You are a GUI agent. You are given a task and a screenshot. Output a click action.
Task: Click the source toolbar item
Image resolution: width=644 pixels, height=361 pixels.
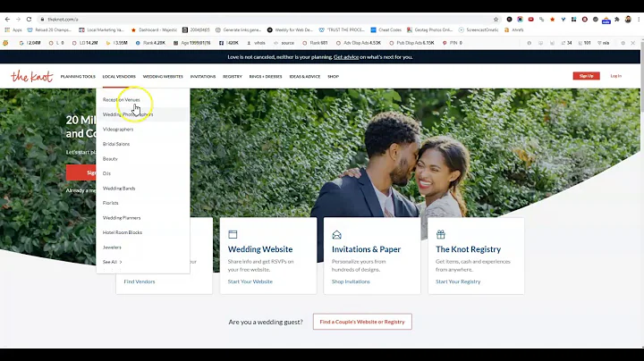tap(284, 43)
